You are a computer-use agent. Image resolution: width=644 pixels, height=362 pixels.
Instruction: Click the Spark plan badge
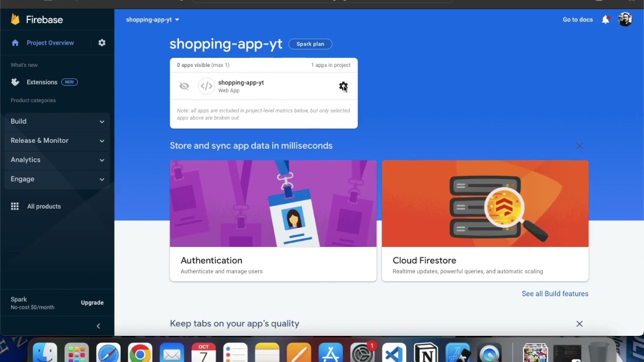[x=310, y=44]
